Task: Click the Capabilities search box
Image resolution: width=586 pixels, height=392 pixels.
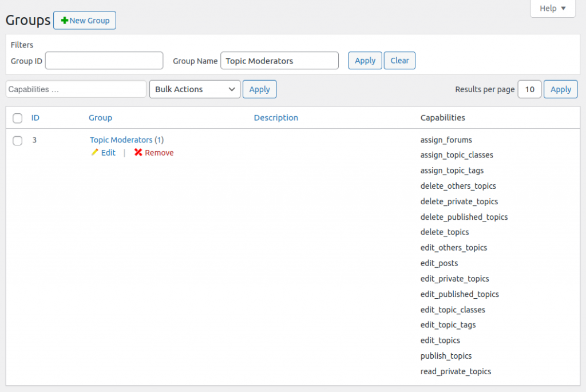Action: [76, 89]
